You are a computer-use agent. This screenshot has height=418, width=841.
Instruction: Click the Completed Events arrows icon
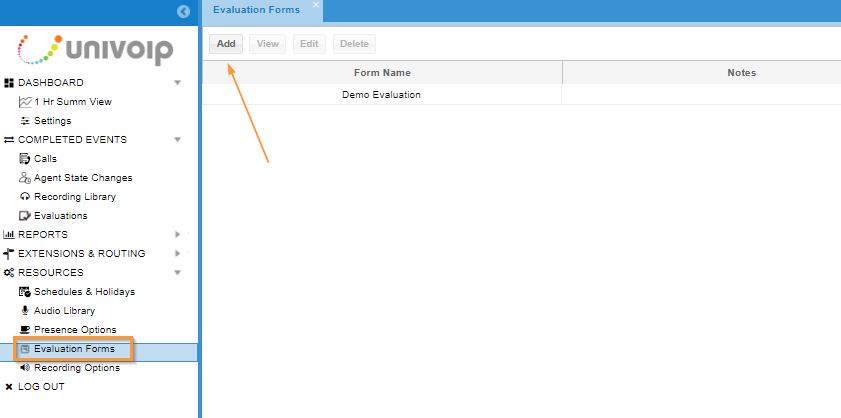9,140
